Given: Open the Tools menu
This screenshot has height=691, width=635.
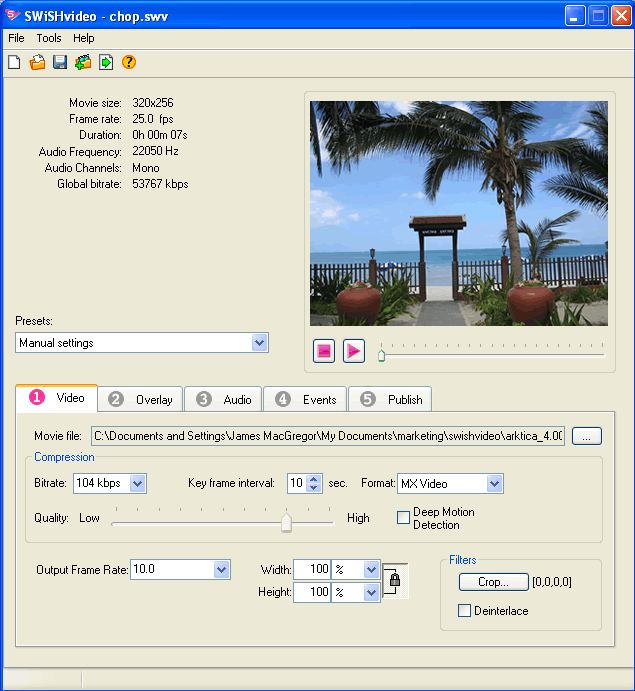Looking at the screenshot, I should (49, 38).
